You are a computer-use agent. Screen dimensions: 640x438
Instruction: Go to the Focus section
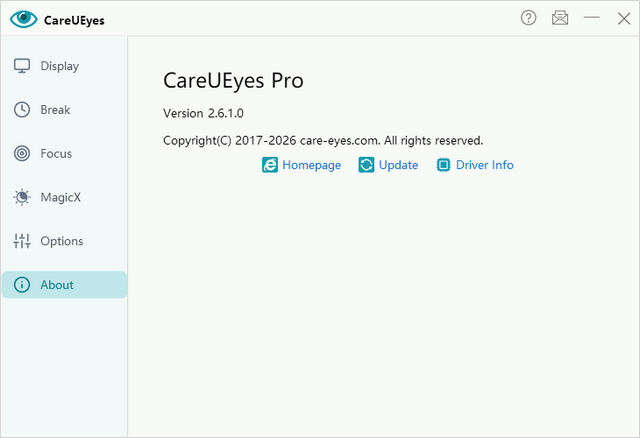(x=64, y=153)
